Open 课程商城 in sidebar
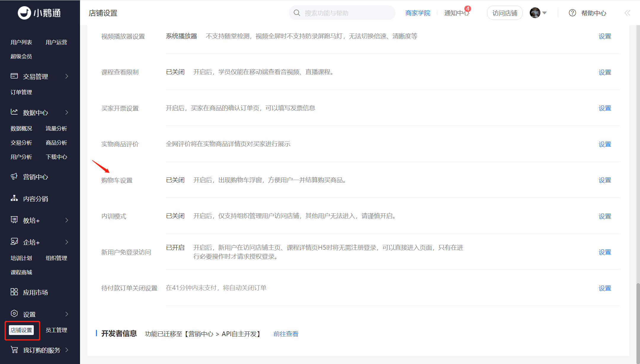Screen dimensions: 640x364 [x=21, y=272]
